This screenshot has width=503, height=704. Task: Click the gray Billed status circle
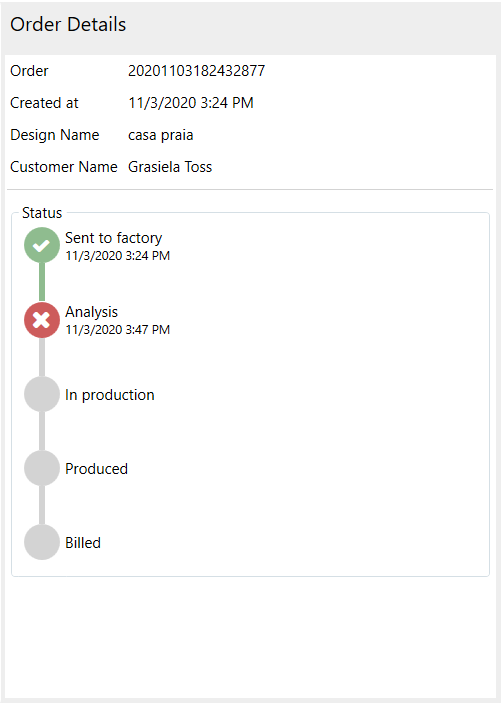tap(42, 542)
